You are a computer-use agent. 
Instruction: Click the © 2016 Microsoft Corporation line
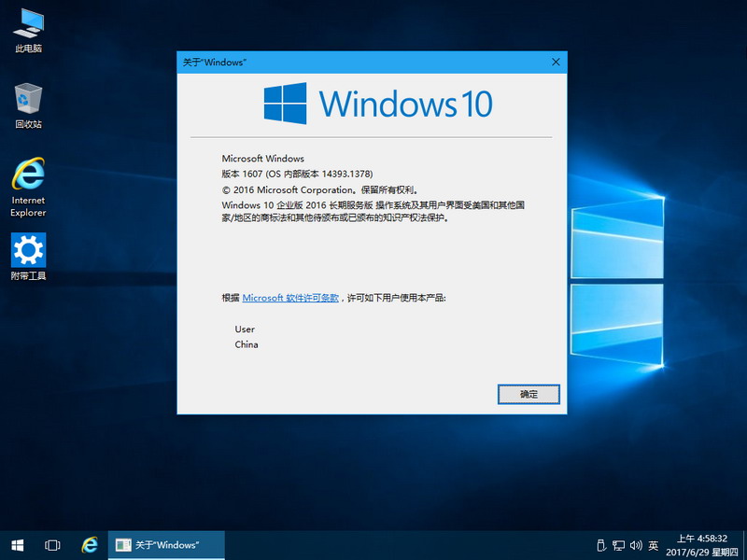[320, 189]
